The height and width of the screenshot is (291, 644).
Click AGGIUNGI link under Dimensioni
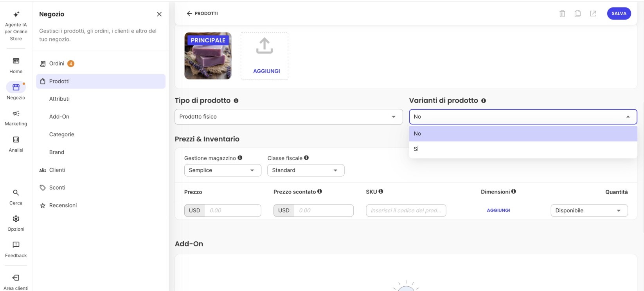click(498, 210)
